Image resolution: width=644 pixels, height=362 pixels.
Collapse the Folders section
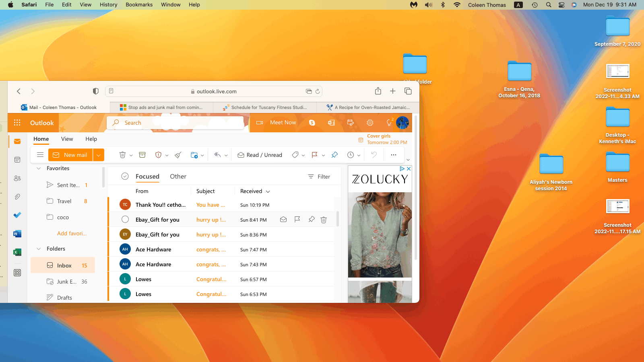[x=39, y=249]
